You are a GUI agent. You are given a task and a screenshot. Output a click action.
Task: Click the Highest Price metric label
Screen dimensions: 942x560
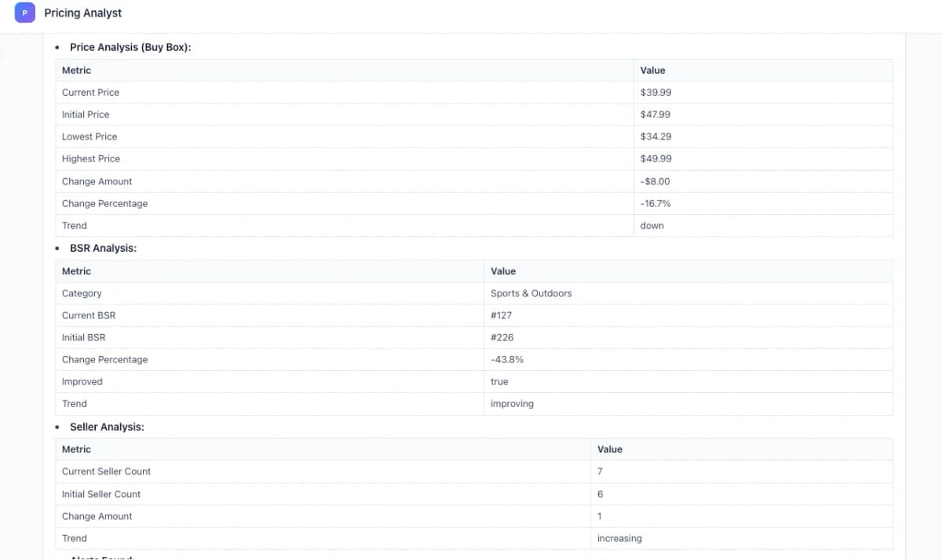pos(91,158)
